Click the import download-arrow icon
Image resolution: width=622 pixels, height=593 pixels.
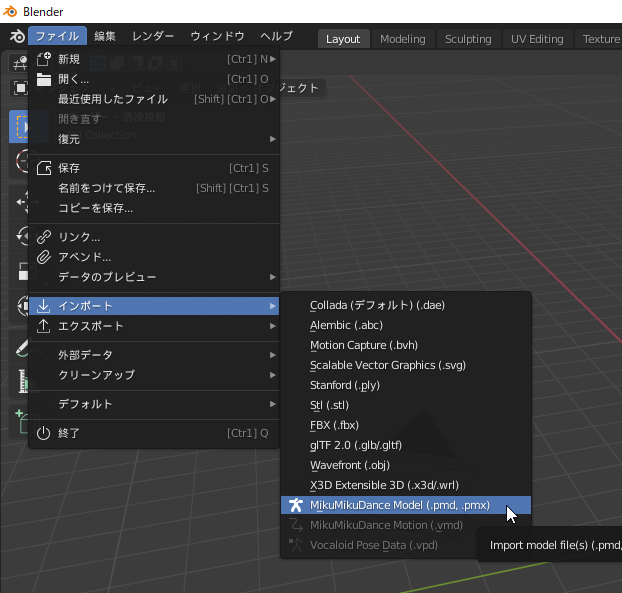[x=43, y=306]
